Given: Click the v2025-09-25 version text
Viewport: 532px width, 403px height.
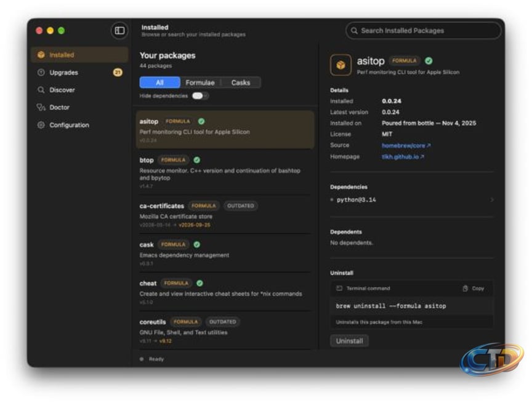Looking at the screenshot, I should (x=195, y=225).
